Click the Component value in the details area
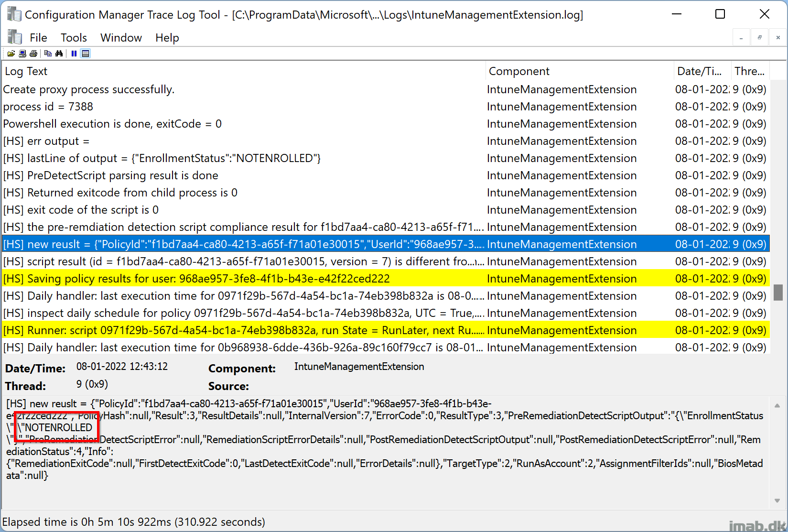 pyautogui.click(x=359, y=367)
